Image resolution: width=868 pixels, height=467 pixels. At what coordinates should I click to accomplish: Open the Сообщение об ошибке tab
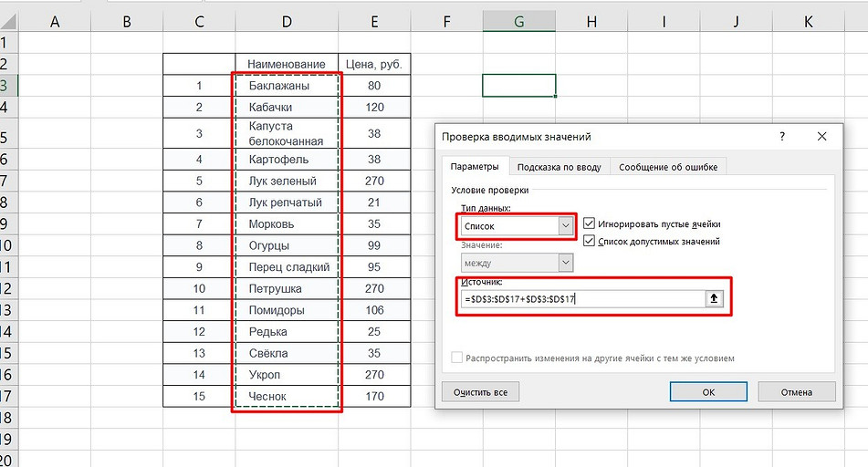[668, 167]
